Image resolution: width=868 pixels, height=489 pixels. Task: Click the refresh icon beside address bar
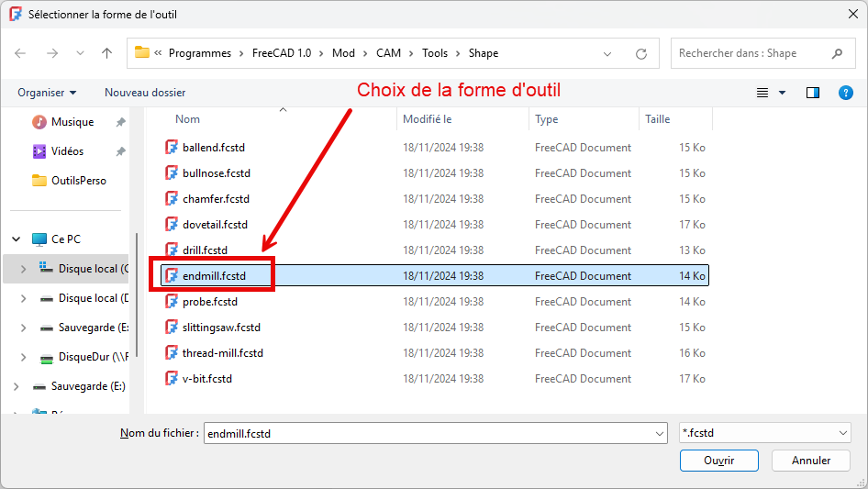click(641, 53)
